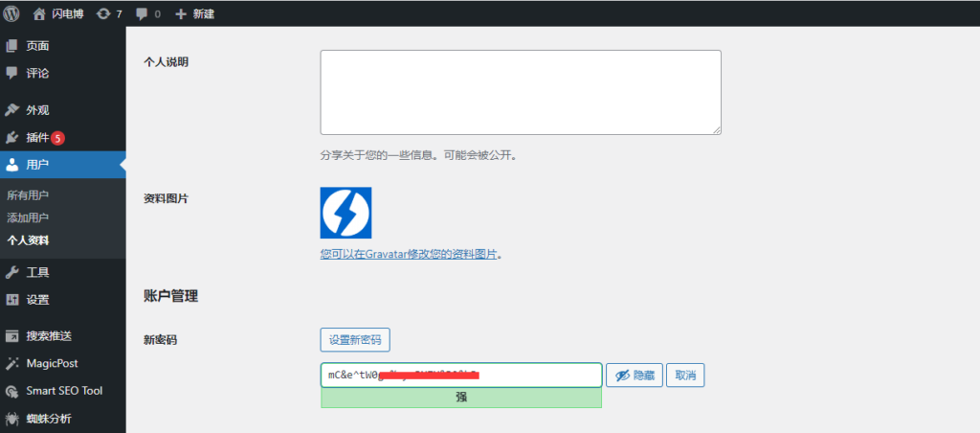Click the red 5 plugin update badge
This screenshot has height=433, width=980.
coord(57,138)
